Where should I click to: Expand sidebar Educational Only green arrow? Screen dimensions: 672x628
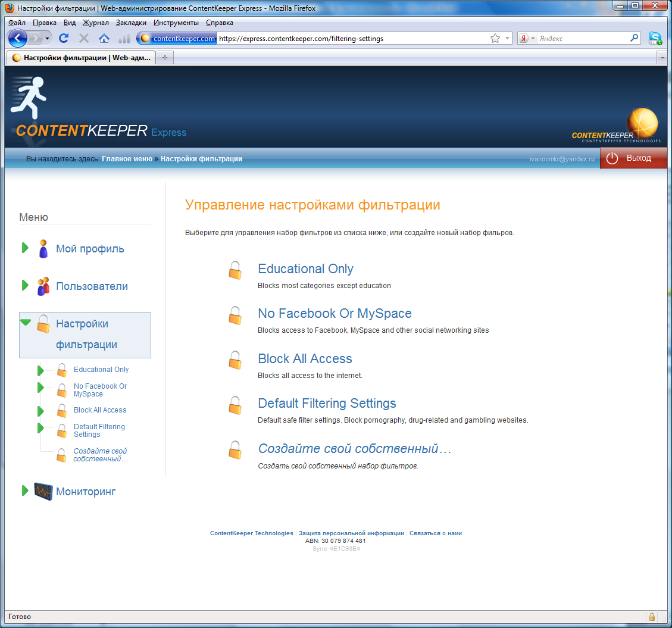(40, 370)
